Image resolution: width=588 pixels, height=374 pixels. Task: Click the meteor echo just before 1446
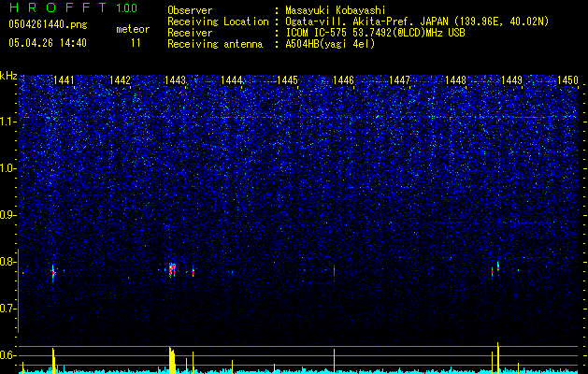click(334, 271)
